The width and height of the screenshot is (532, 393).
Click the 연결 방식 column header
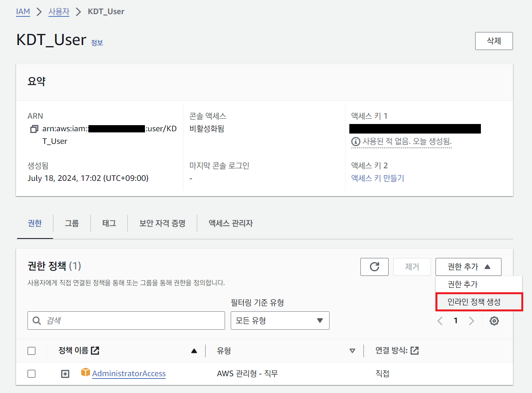pyautogui.click(x=392, y=350)
